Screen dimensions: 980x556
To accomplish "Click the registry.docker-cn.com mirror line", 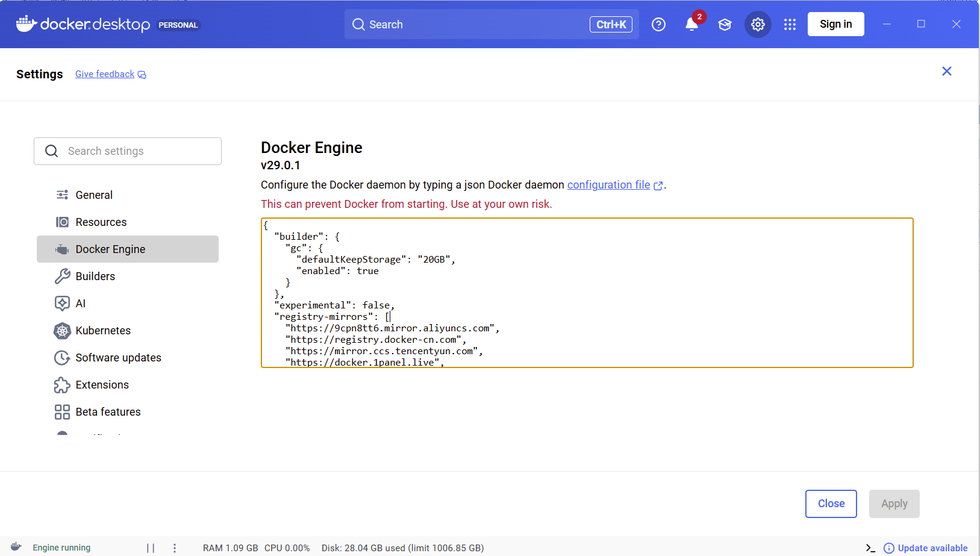I will click(x=376, y=340).
